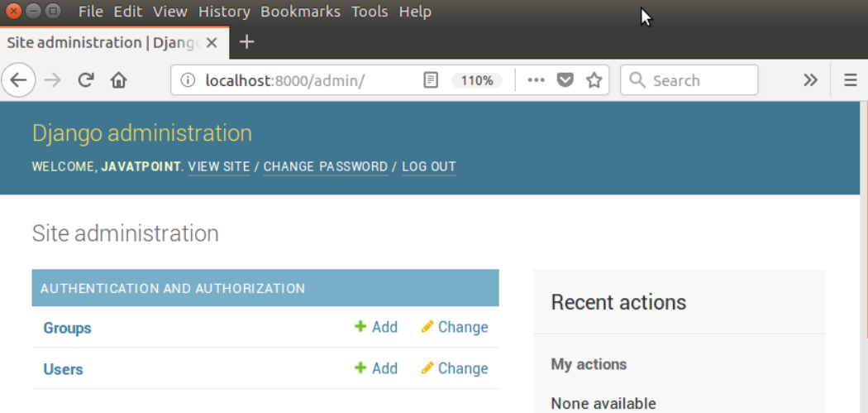Reload the current admin page
868x413 pixels.
click(85, 80)
